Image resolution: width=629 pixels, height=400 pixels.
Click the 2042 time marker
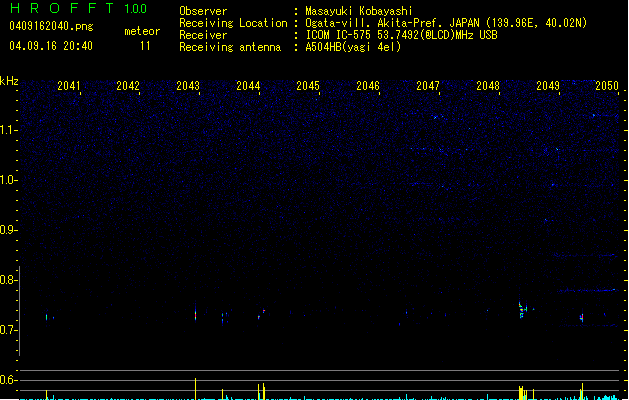(x=128, y=86)
